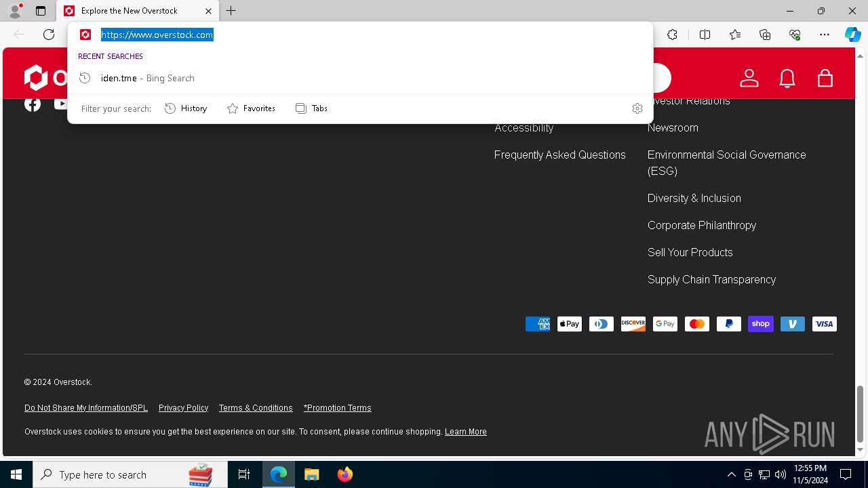Click the page vertical scrollbar thumb
Viewport: 868px width, 488px height.
[860, 413]
